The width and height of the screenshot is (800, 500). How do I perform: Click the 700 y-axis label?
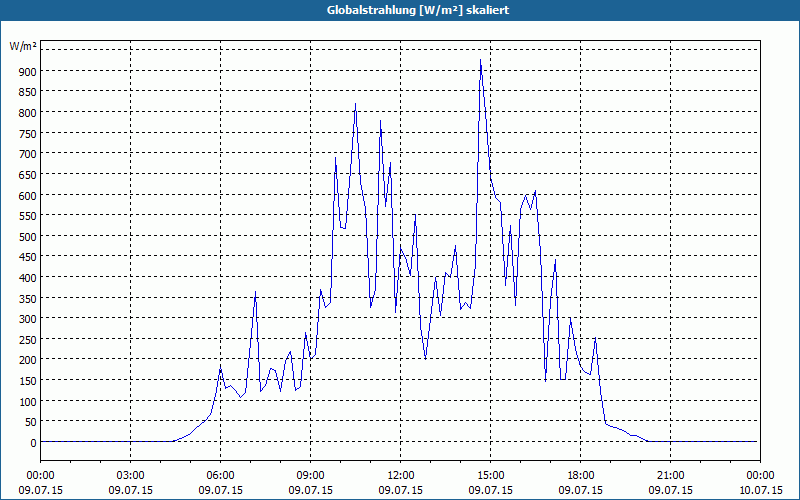tap(28, 154)
